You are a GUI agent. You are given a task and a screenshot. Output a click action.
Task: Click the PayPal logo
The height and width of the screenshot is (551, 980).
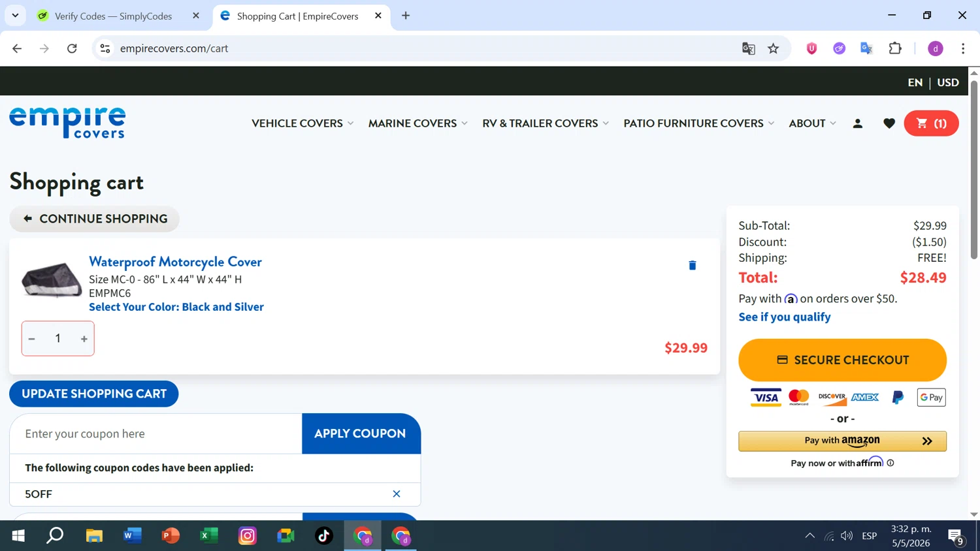(898, 397)
